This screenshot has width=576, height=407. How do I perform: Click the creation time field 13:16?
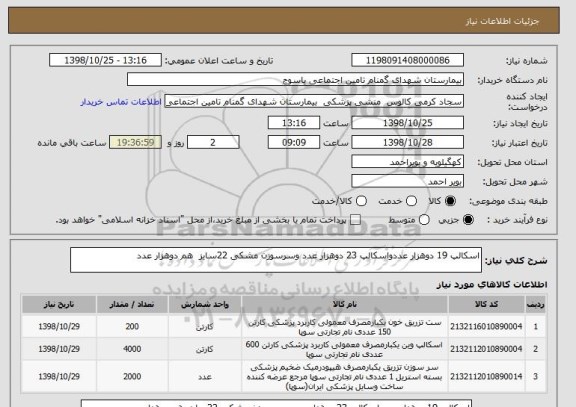pyautogui.click(x=294, y=123)
